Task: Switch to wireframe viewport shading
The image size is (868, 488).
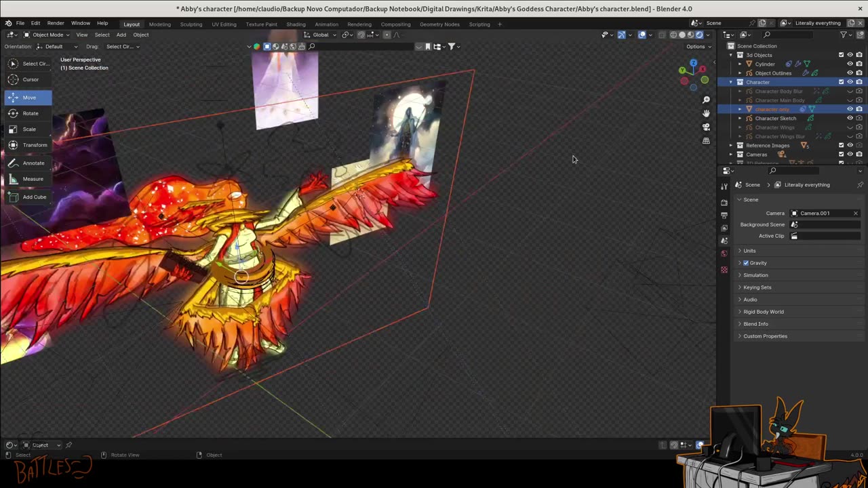Action: pyautogui.click(x=673, y=35)
